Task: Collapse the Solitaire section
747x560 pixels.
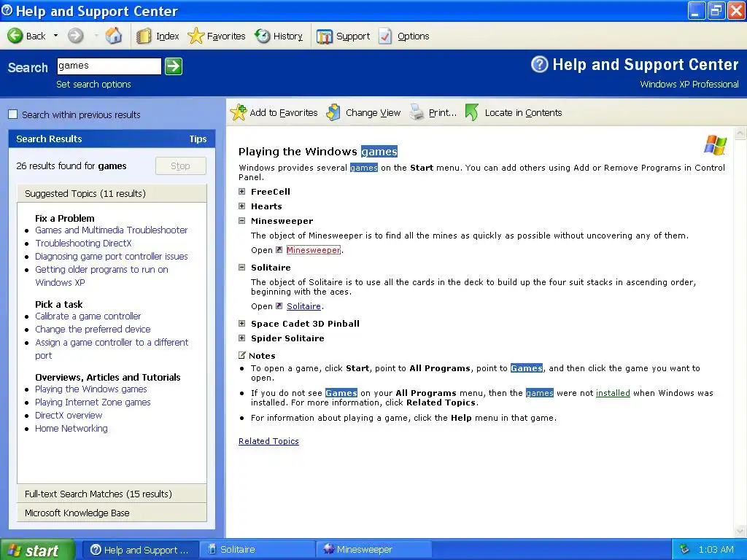Action: click(x=242, y=268)
